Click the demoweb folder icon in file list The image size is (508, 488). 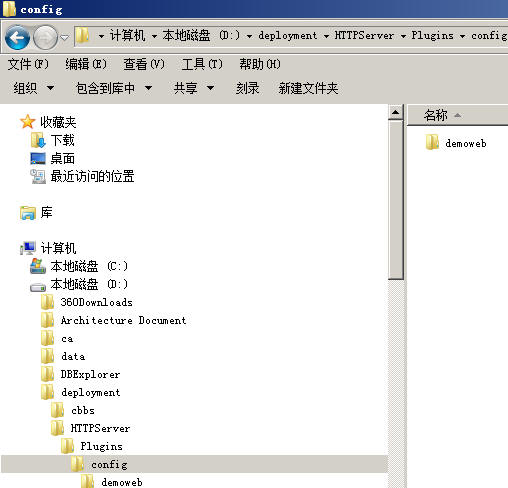tap(432, 142)
